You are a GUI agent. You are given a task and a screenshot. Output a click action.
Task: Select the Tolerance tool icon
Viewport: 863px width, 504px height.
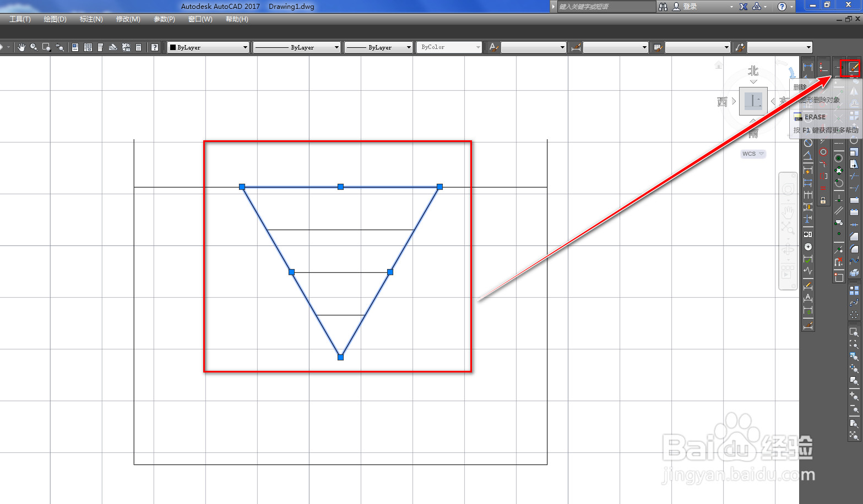[808, 234]
